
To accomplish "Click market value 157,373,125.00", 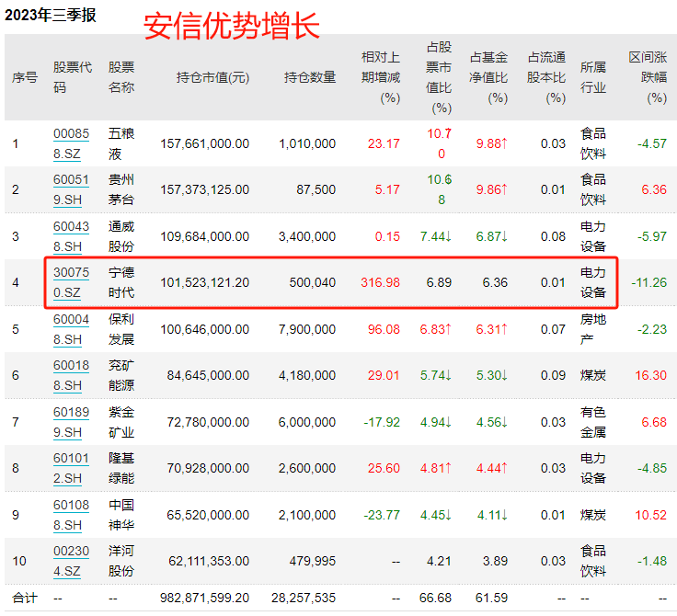I will 204,190.
